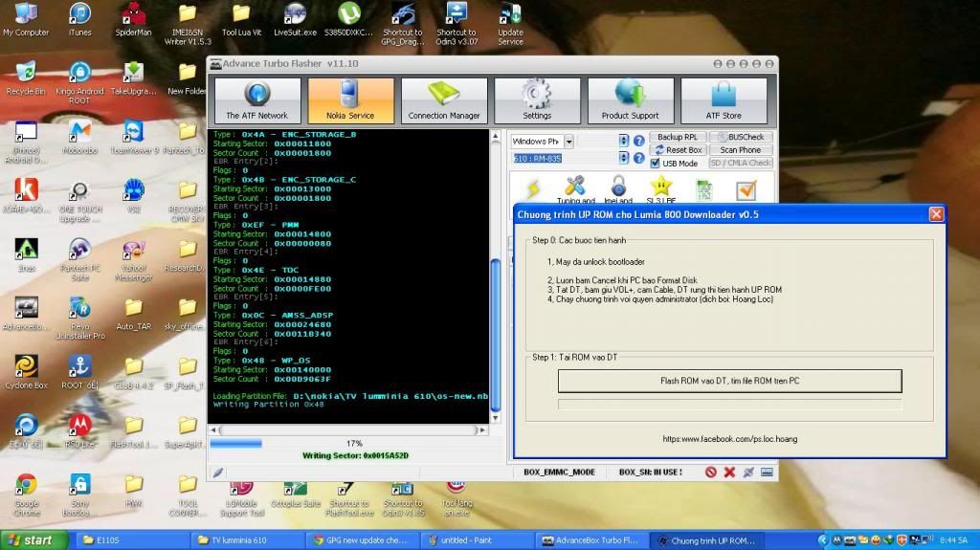Image resolution: width=980 pixels, height=550 pixels.
Task: Switch to the TV lumminia 610 taskbar folder
Action: (248, 540)
